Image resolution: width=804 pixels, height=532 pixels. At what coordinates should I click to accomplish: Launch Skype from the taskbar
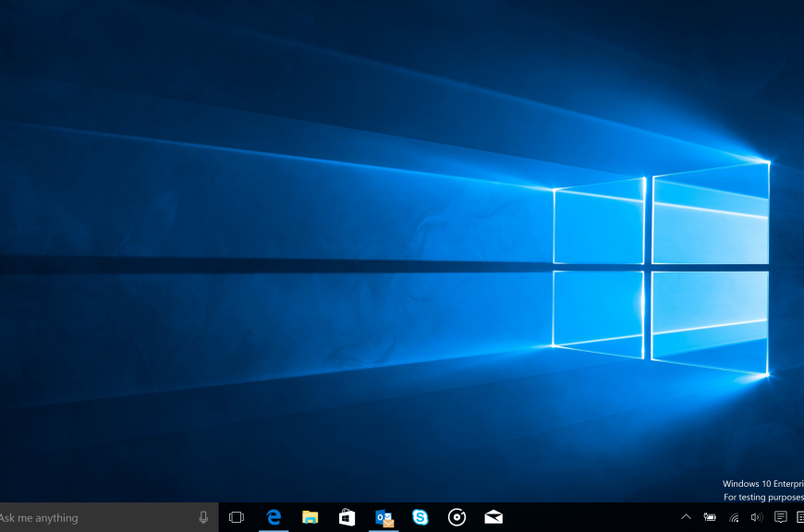coord(420,517)
